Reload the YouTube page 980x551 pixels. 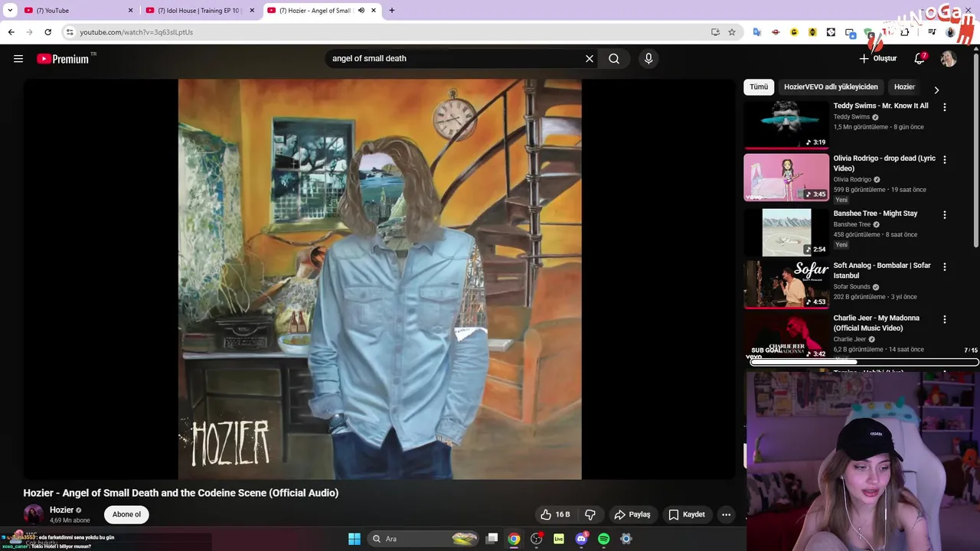[x=47, y=32]
